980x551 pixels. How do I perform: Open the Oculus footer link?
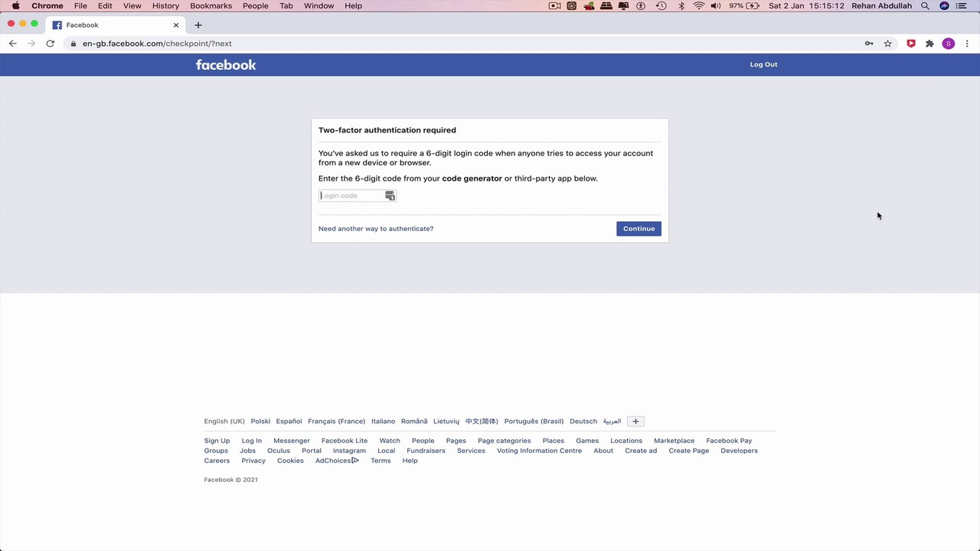click(279, 451)
